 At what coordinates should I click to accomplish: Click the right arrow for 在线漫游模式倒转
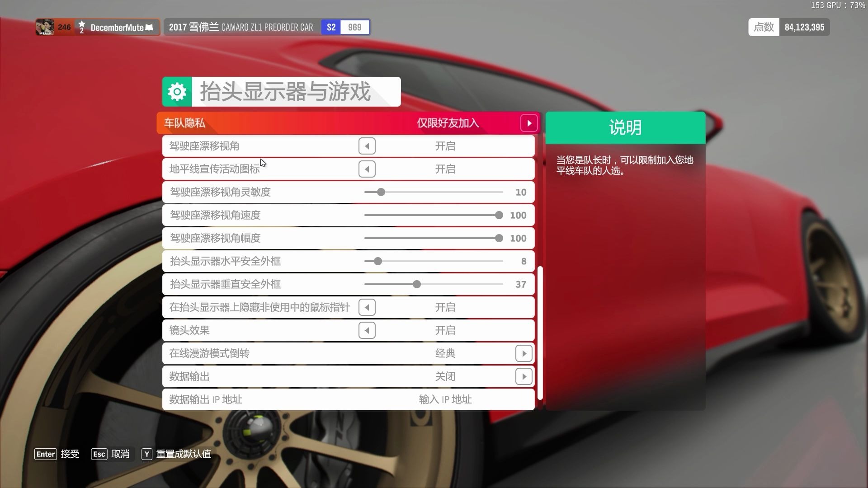[x=524, y=353]
